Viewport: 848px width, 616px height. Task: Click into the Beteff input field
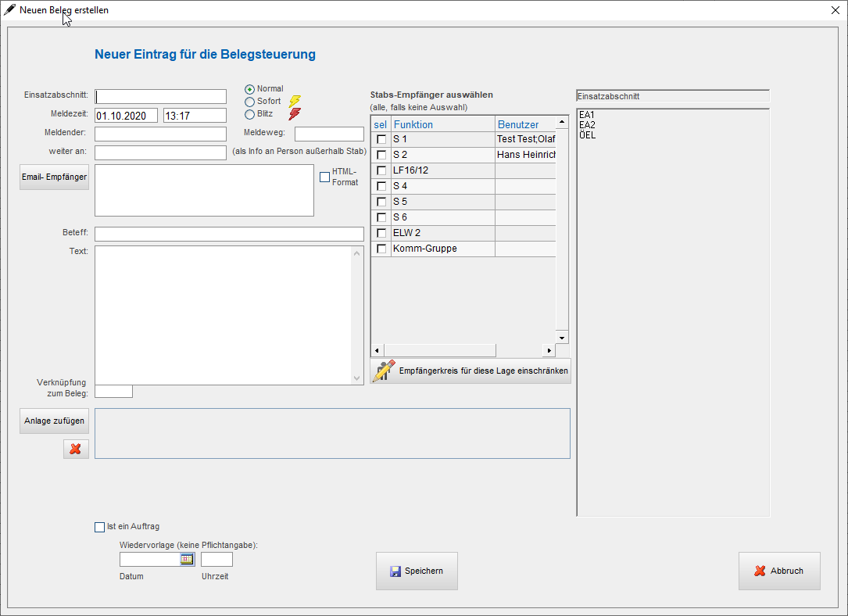(x=229, y=234)
